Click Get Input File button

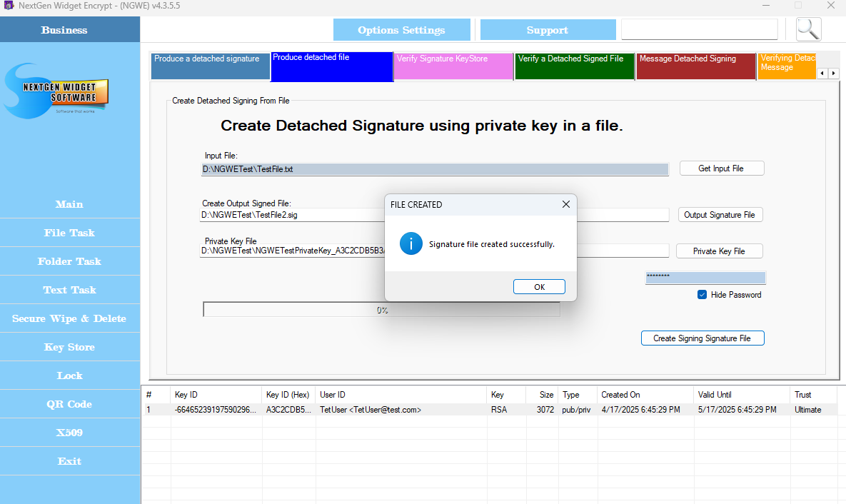(721, 168)
